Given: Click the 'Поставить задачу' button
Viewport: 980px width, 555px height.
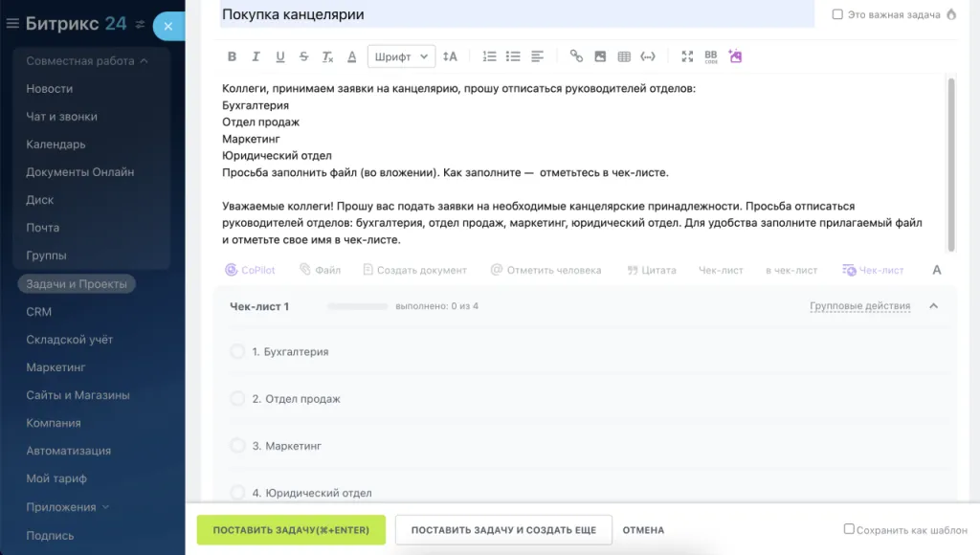Looking at the screenshot, I should 291,530.
